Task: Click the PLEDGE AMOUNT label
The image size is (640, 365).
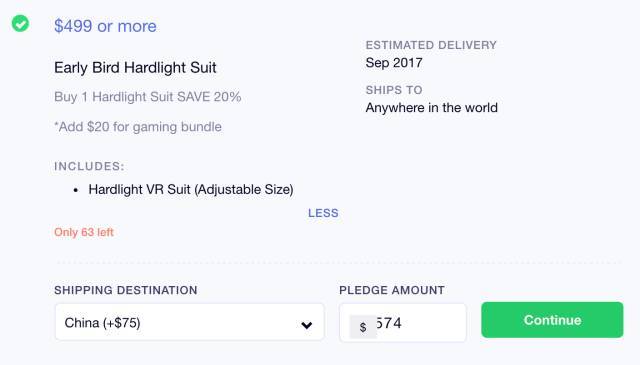Action: (392, 290)
